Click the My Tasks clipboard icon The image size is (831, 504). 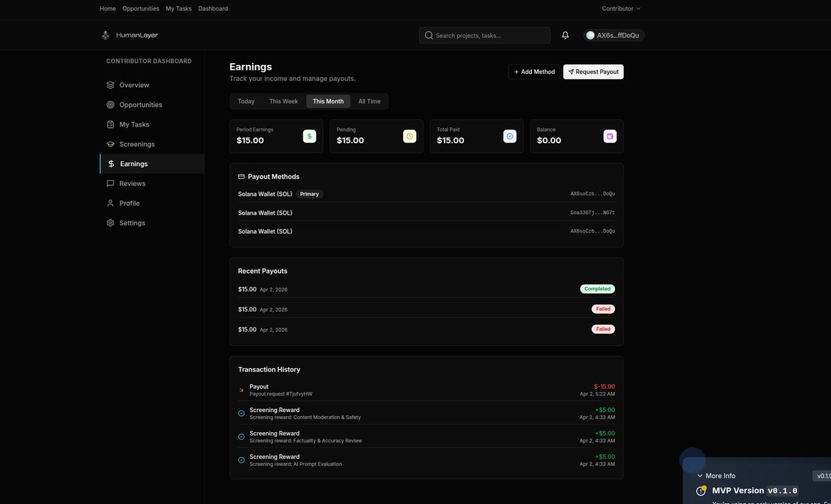coord(110,125)
